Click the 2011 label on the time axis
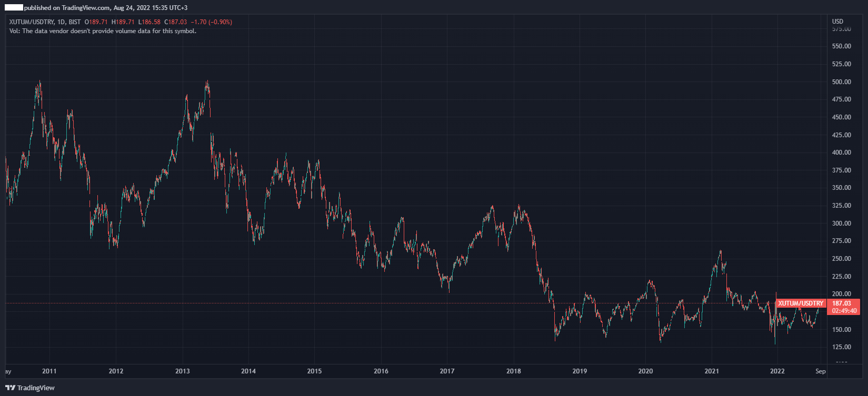The width and height of the screenshot is (868, 396). click(x=49, y=371)
